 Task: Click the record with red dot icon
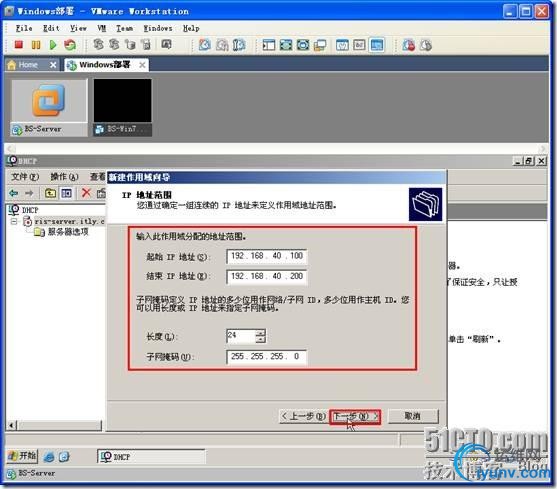click(409, 45)
